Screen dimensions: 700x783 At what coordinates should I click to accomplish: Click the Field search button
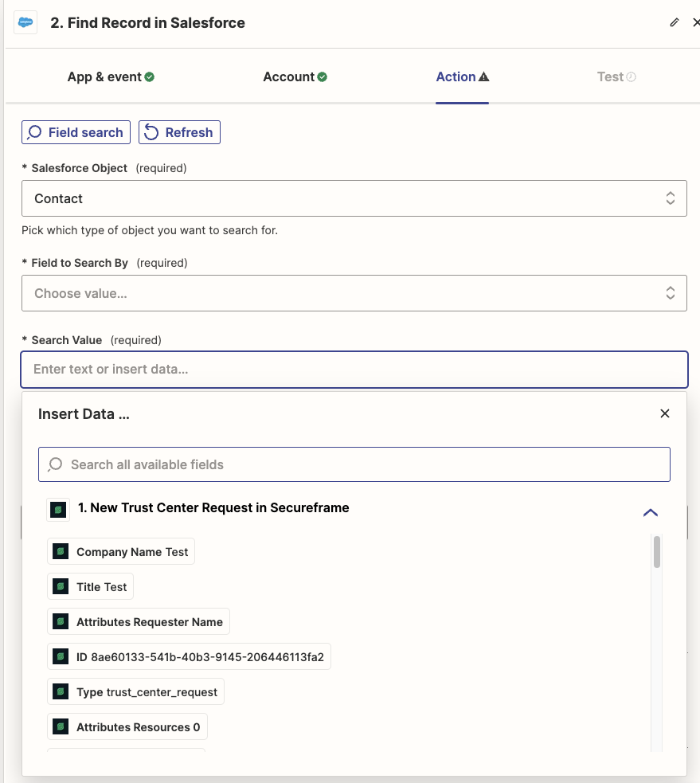(76, 132)
